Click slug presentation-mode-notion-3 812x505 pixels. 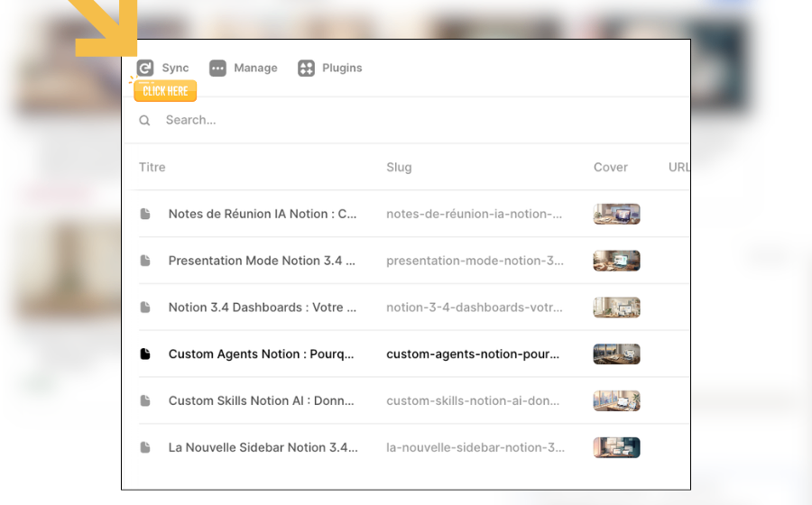475,261
